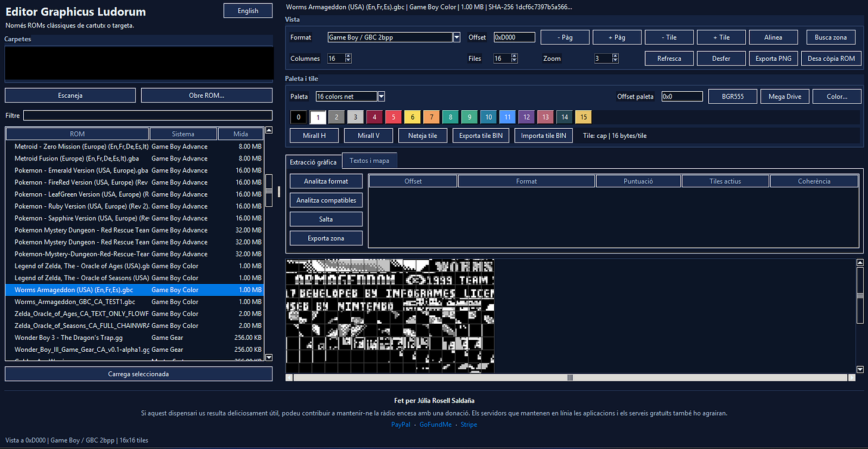Image resolution: width=868 pixels, height=449 pixels.
Task: Click the Puntuació column header
Action: point(638,181)
